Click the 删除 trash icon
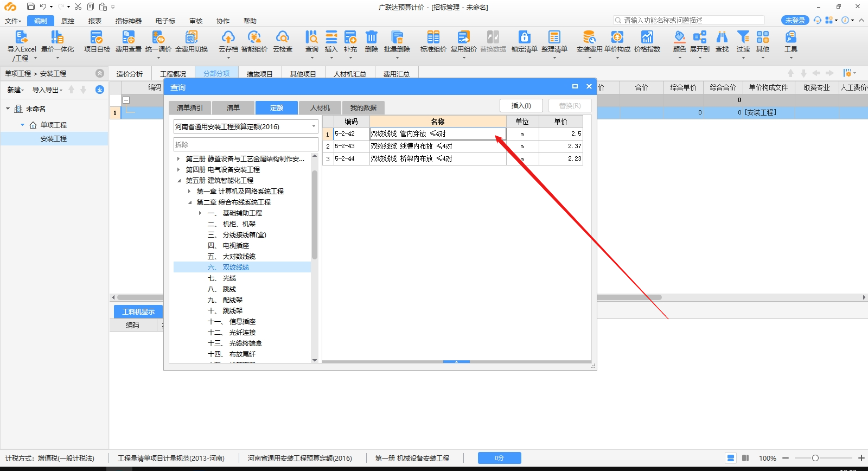Viewport: 868px width, 471px height. pyautogui.click(x=372, y=37)
